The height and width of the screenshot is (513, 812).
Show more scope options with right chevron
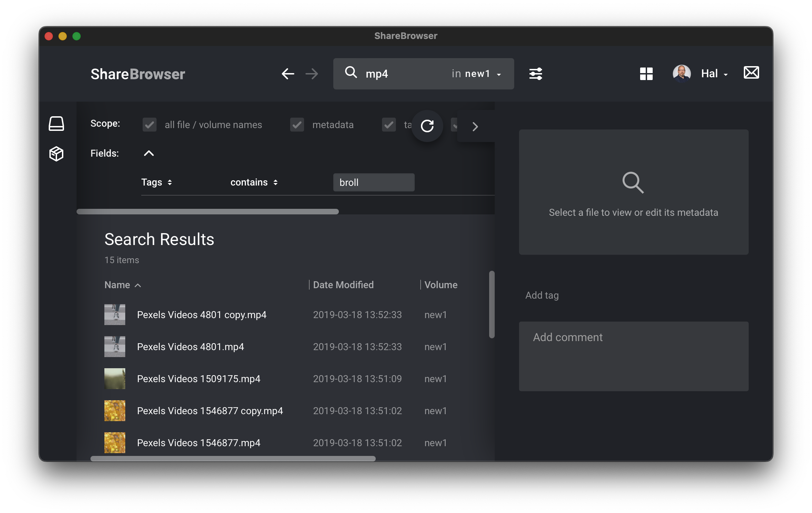click(475, 126)
